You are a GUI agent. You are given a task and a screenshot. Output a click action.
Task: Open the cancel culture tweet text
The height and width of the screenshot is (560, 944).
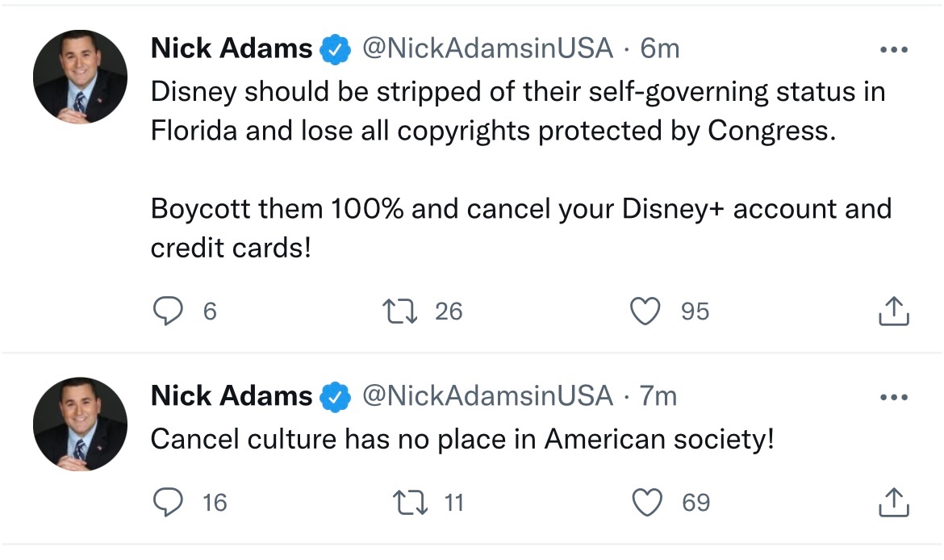point(462,439)
